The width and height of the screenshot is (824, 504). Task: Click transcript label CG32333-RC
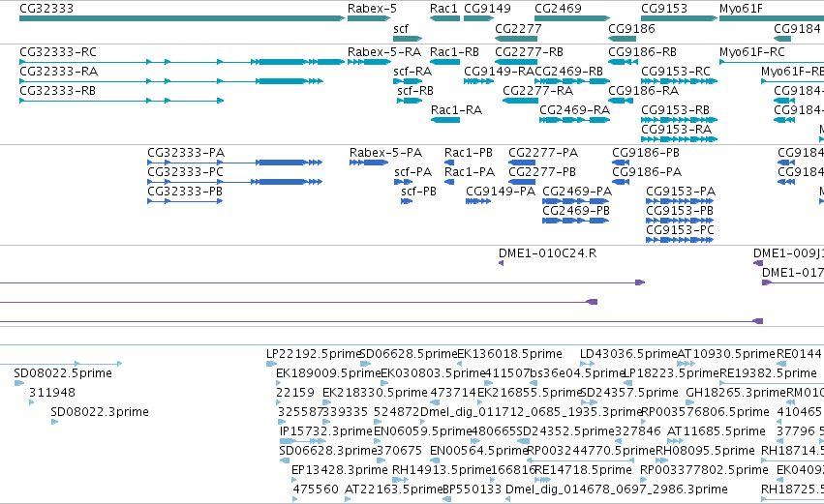58,52
